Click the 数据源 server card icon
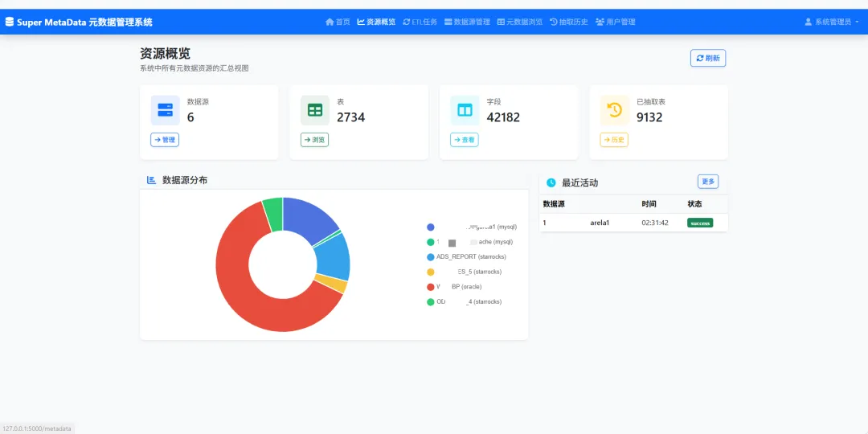Screen dimensions: 868x434 pos(165,110)
